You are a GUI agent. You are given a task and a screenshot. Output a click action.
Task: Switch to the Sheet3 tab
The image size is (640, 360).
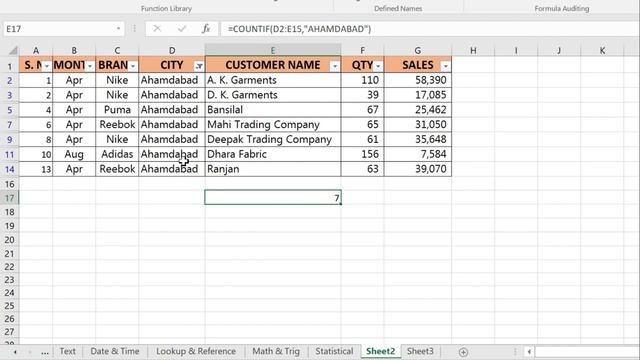[420, 351]
